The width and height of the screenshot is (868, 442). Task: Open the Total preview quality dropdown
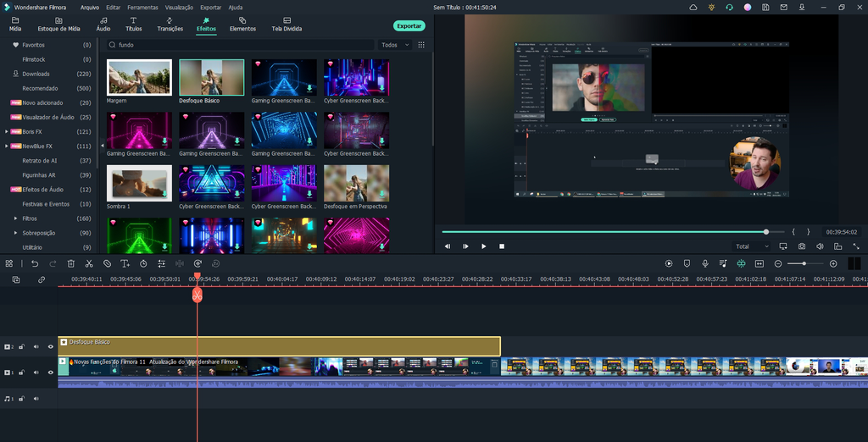[x=751, y=246]
